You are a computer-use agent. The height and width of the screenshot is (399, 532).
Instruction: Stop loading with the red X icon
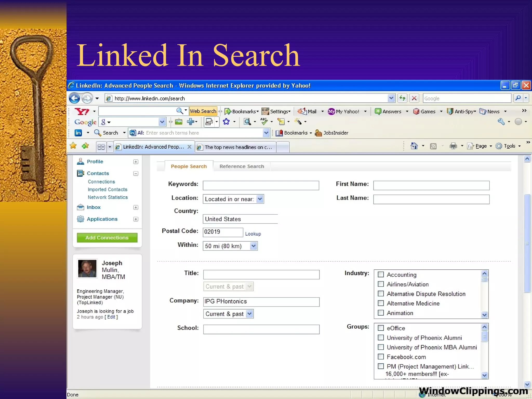coord(414,98)
